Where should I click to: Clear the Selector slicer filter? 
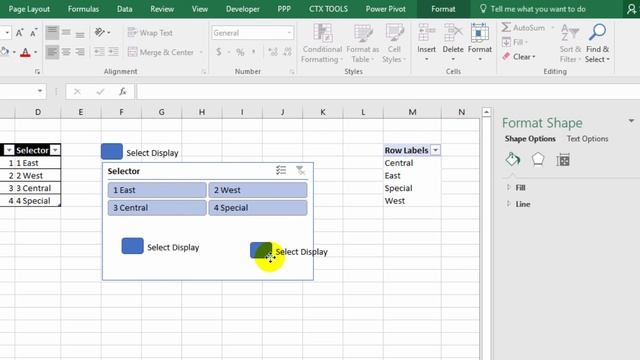point(300,170)
